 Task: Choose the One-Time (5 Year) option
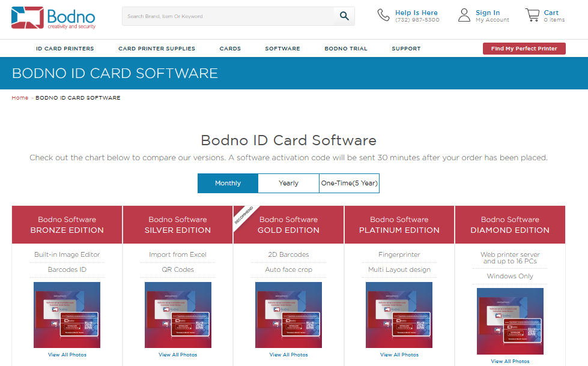(349, 184)
